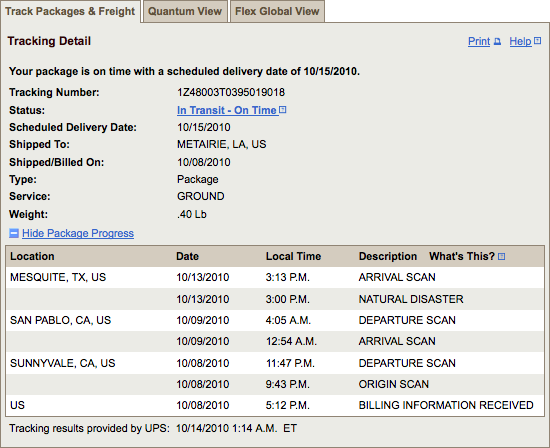This screenshot has height=448, width=550.
Task: Click the What's This info icon
Action: click(x=502, y=256)
